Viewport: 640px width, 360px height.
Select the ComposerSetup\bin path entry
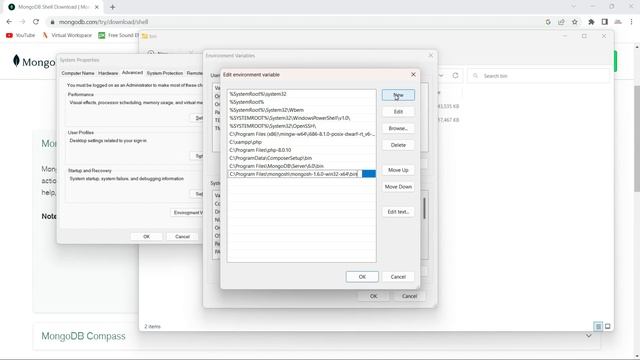[301, 158]
